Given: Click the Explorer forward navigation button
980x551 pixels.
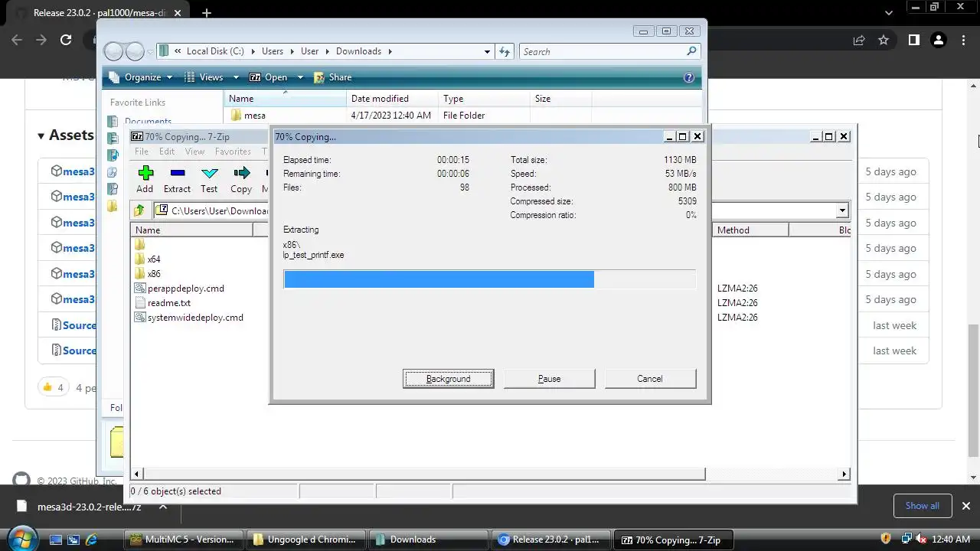Looking at the screenshot, I should (x=135, y=51).
